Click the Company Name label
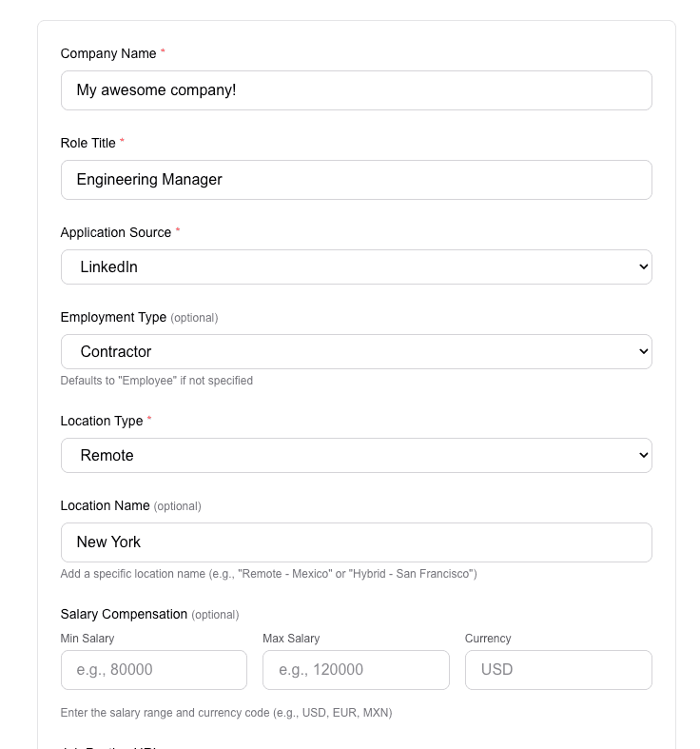This screenshot has width=700, height=749. (x=108, y=54)
